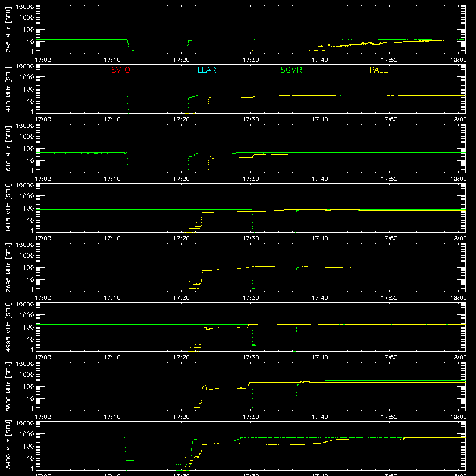Click 18:00 tick label under 8800 MHz plot
Screen dimensions: 476x476
tap(458, 417)
